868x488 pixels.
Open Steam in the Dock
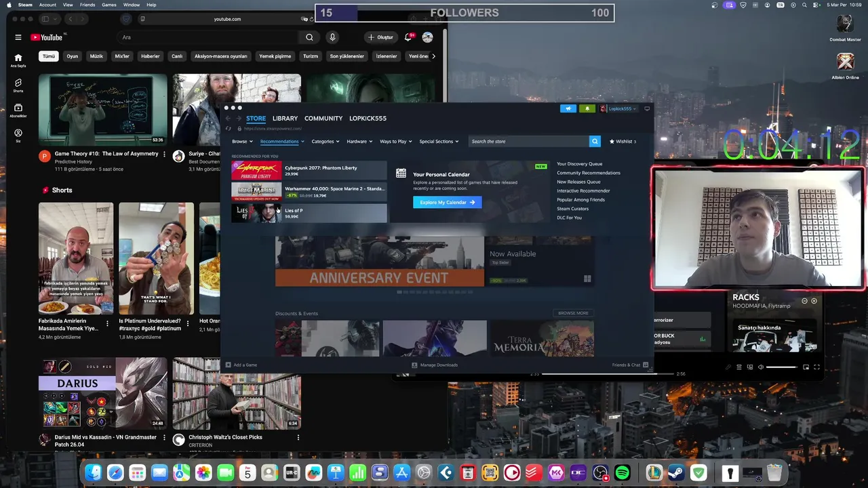click(x=676, y=472)
